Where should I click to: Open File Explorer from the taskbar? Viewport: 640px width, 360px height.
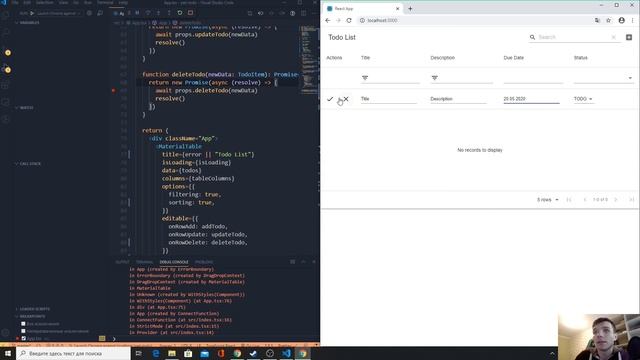point(172,353)
